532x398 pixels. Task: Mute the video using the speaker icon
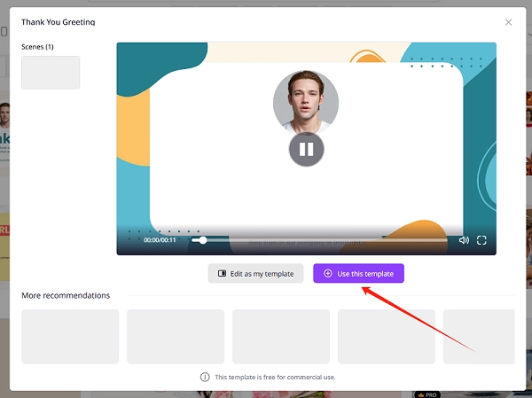tap(464, 240)
